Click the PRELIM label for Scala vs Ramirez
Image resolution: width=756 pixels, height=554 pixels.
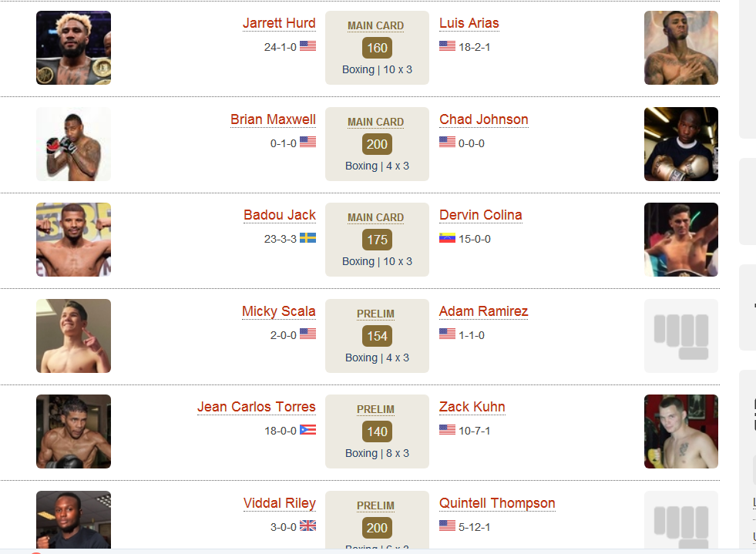coord(375,314)
